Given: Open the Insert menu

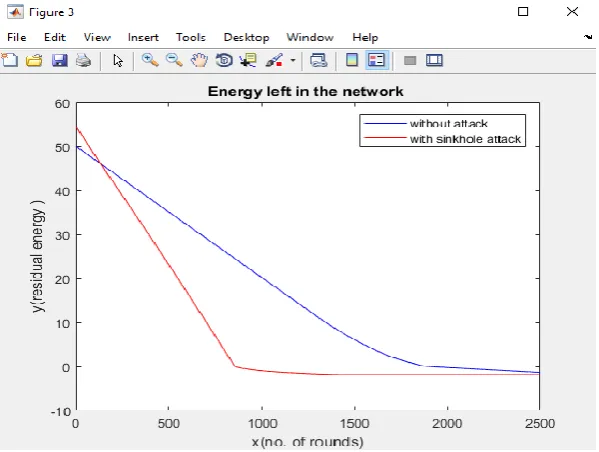Looking at the screenshot, I should [x=143, y=37].
